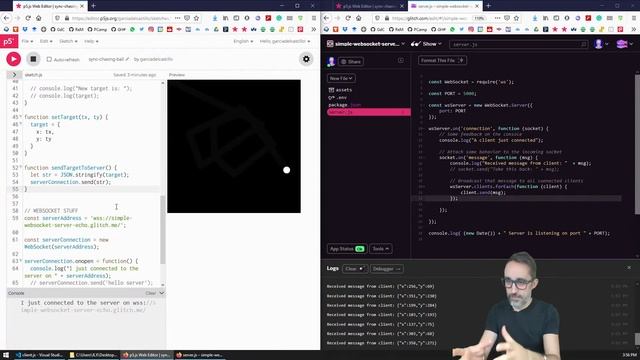Open left browser hamburger menu
The height and width of the screenshot is (360, 640).
[313, 18]
